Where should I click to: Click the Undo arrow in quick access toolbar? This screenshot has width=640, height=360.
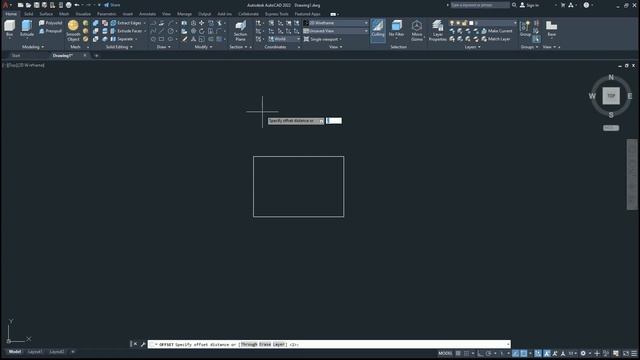pos(77,5)
